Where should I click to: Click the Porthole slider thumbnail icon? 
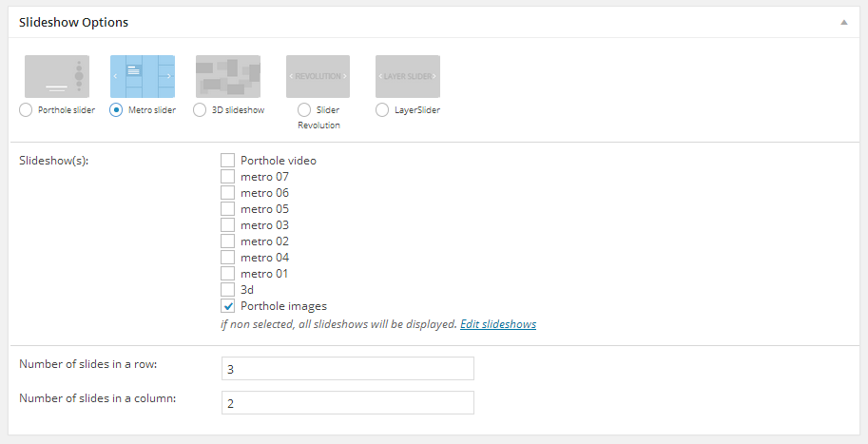click(x=56, y=76)
